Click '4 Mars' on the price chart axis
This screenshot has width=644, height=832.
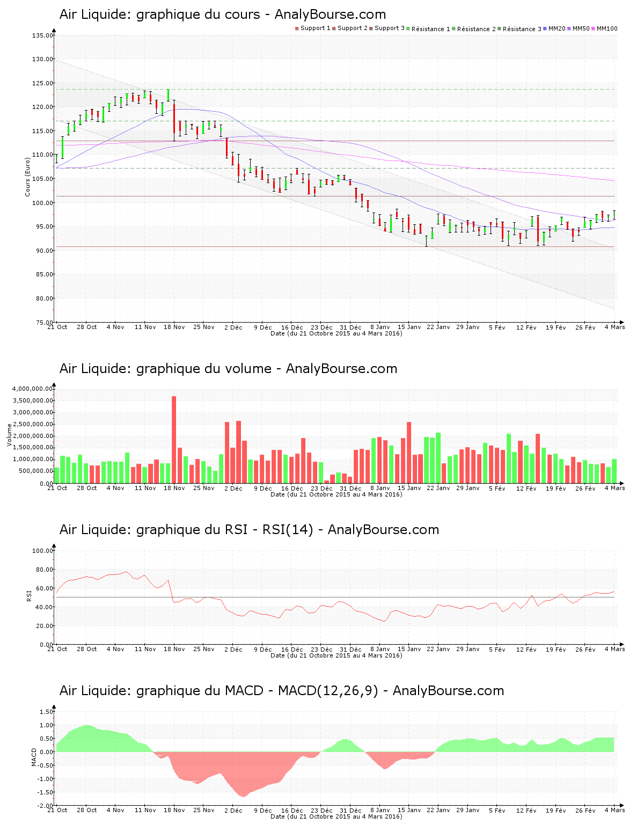coord(615,327)
